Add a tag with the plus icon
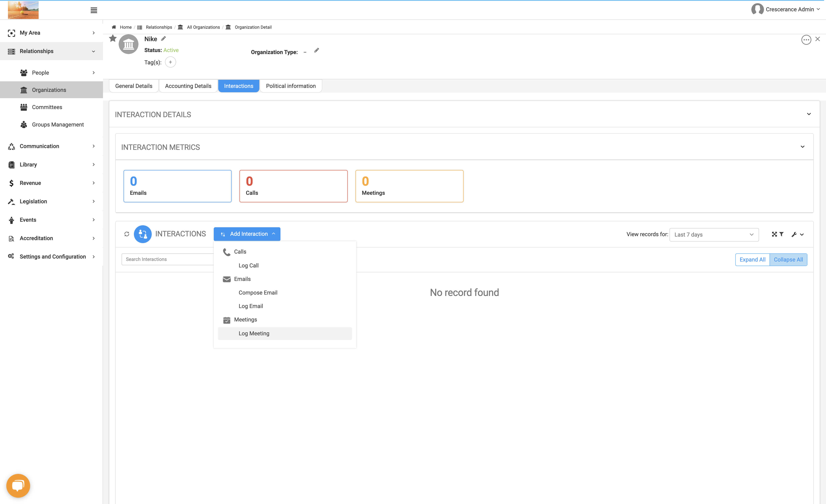 click(170, 62)
